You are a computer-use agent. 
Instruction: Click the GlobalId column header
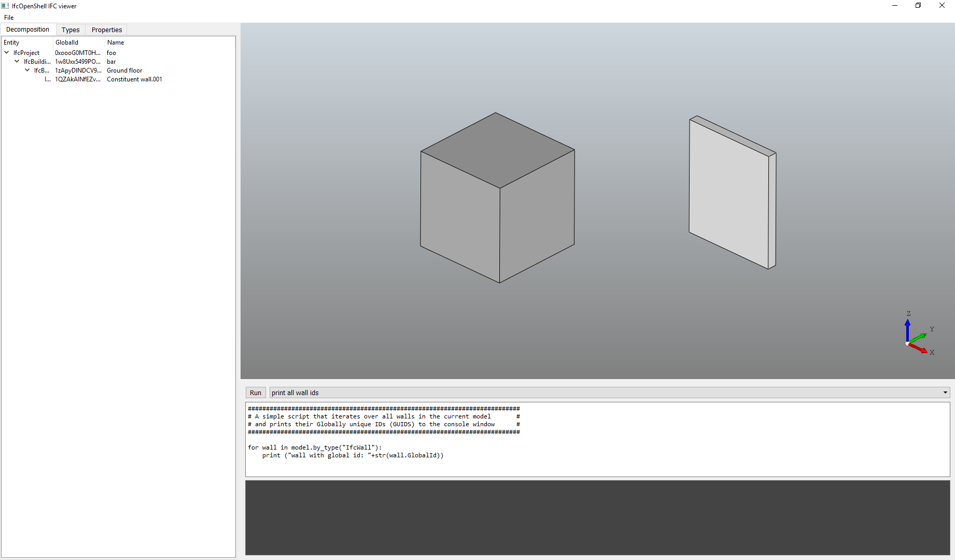66,42
